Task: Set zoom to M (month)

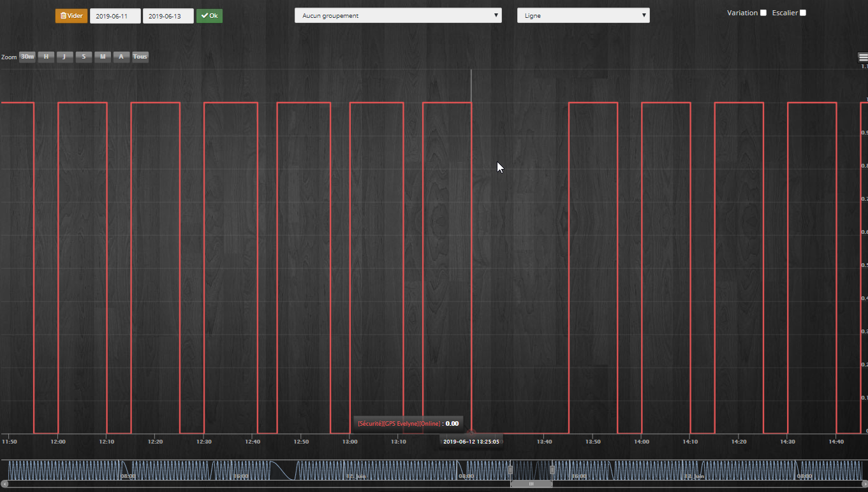Action: pos(103,57)
